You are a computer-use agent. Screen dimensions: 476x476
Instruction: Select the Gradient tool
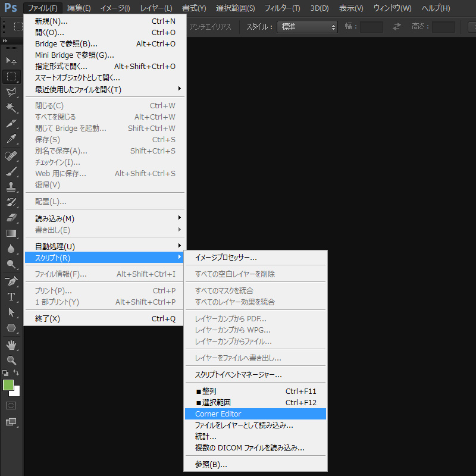[11, 233]
